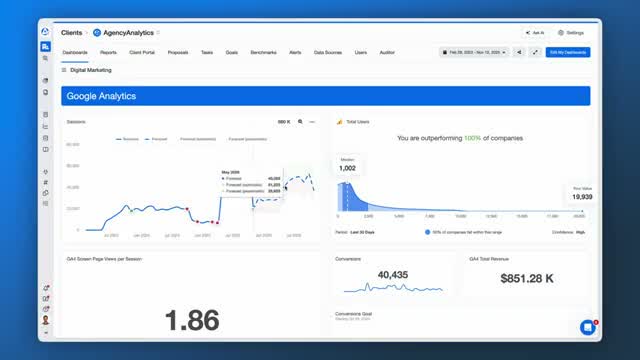Image resolution: width=640 pixels, height=360 pixels.
Task: Switch to the Dashboards tab
Action: click(75, 53)
